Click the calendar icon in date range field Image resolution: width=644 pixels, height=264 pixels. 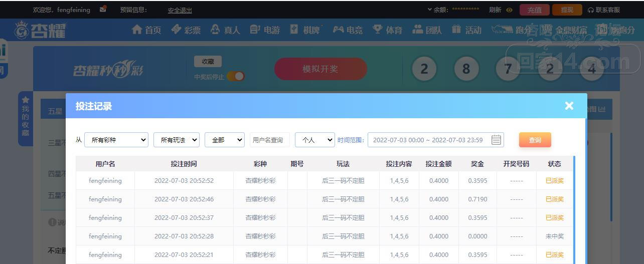click(x=496, y=140)
